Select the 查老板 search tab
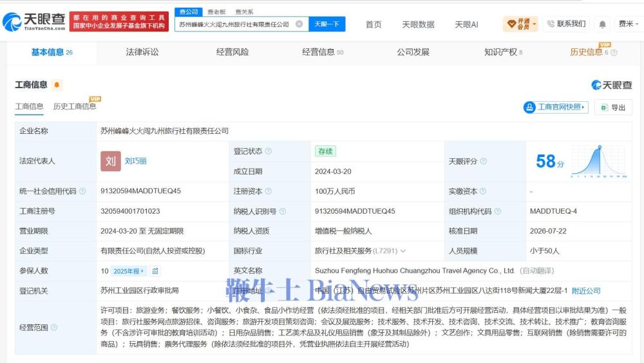Viewport: 644px width, 363px height. point(216,12)
